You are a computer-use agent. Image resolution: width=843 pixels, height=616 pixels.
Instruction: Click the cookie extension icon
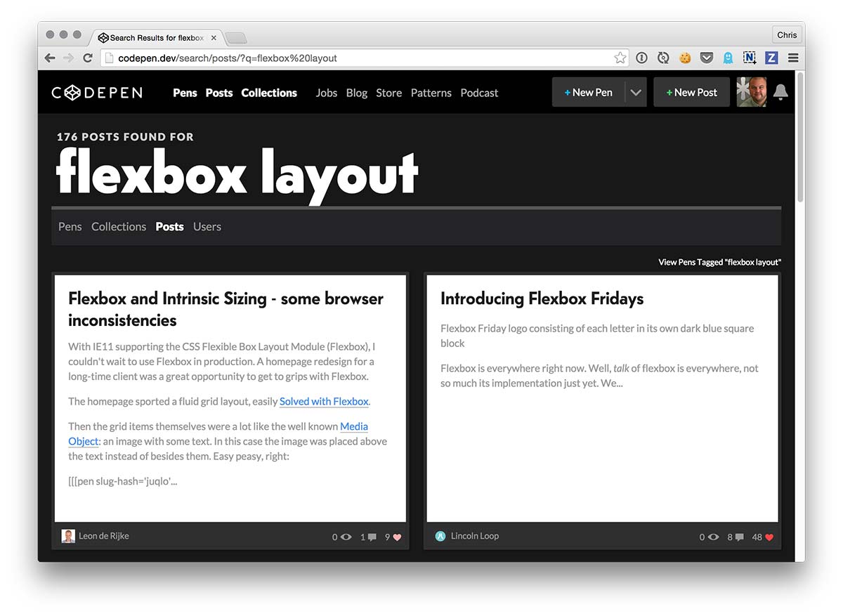coord(685,58)
